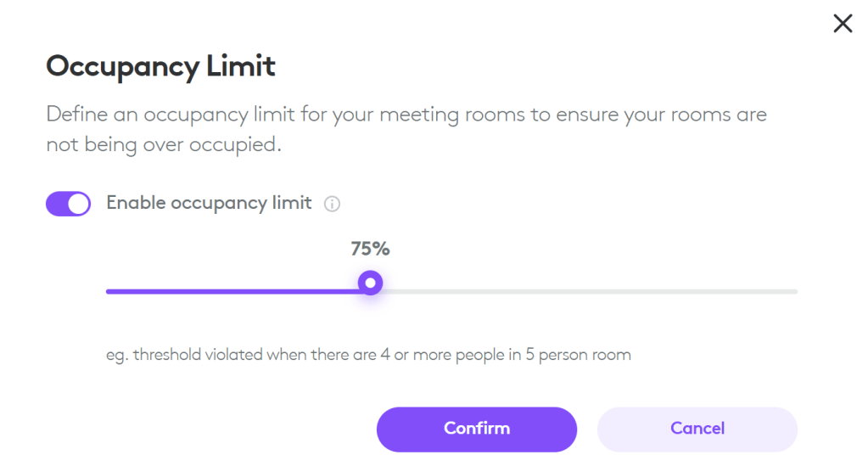Click the 75% value label above the slider
Image resolution: width=868 pixels, height=466 pixels.
pos(370,249)
